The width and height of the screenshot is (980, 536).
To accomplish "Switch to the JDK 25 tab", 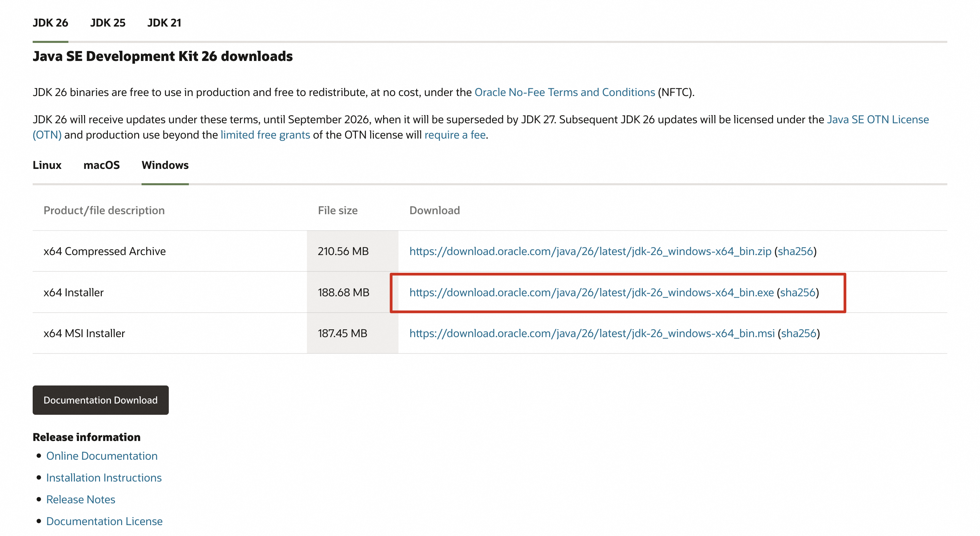I will pos(108,23).
